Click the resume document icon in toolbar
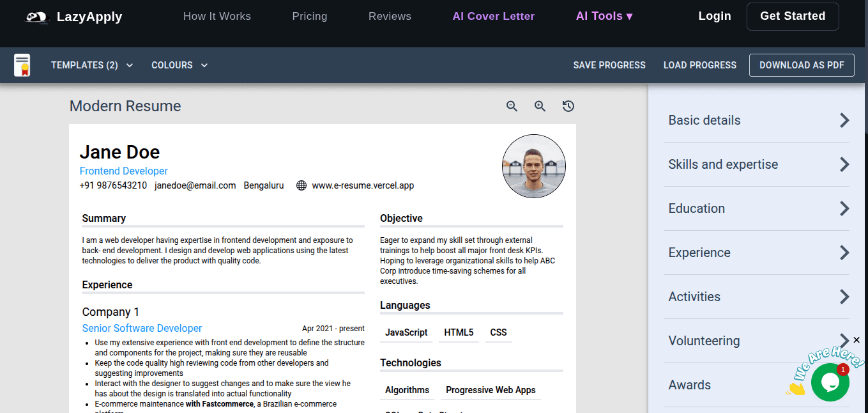Viewport: 868px width, 413px height. coord(22,65)
